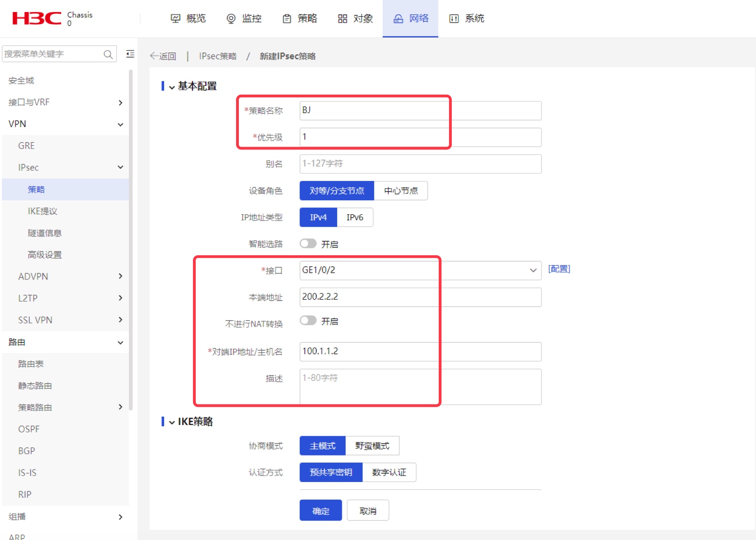Click the 描述 text area
The width and height of the screenshot is (756, 540).
420,387
